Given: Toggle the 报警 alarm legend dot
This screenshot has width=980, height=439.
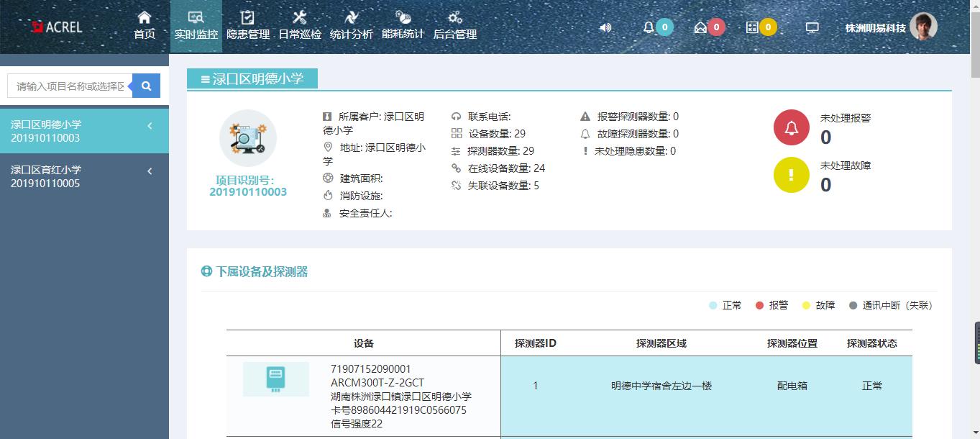Looking at the screenshot, I should click(759, 305).
